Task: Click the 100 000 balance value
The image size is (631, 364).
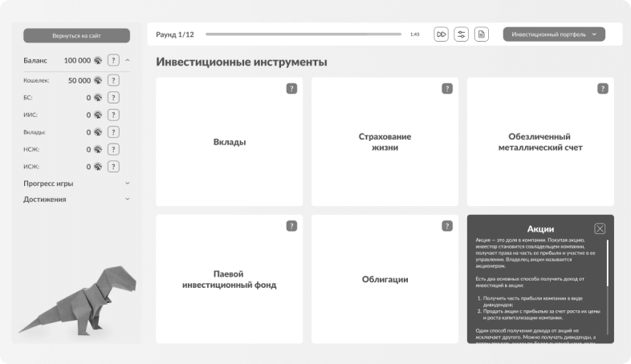Action: 77,60
